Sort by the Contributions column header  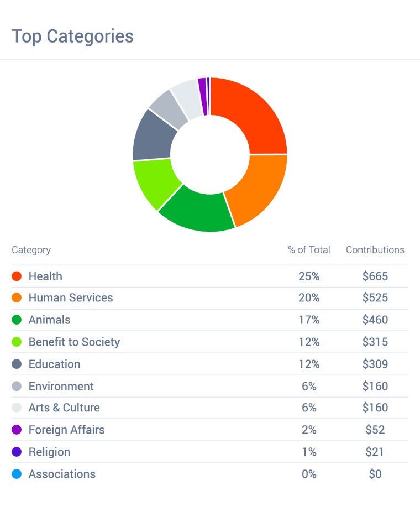tap(375, 250)
